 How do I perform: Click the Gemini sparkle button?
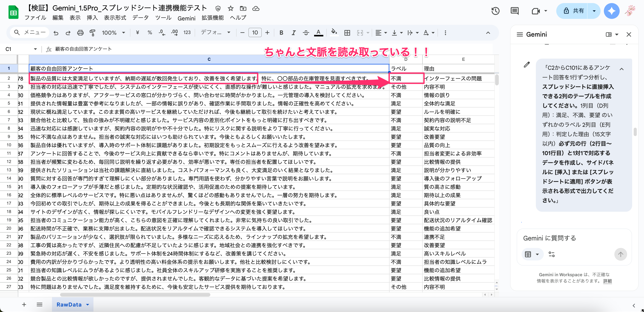[612, 11]
